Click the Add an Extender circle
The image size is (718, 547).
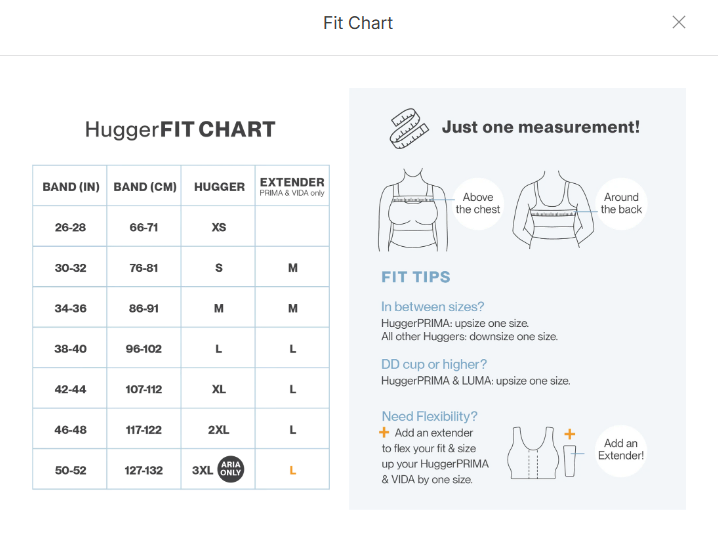pyautogui.click(x=620, y=450)
